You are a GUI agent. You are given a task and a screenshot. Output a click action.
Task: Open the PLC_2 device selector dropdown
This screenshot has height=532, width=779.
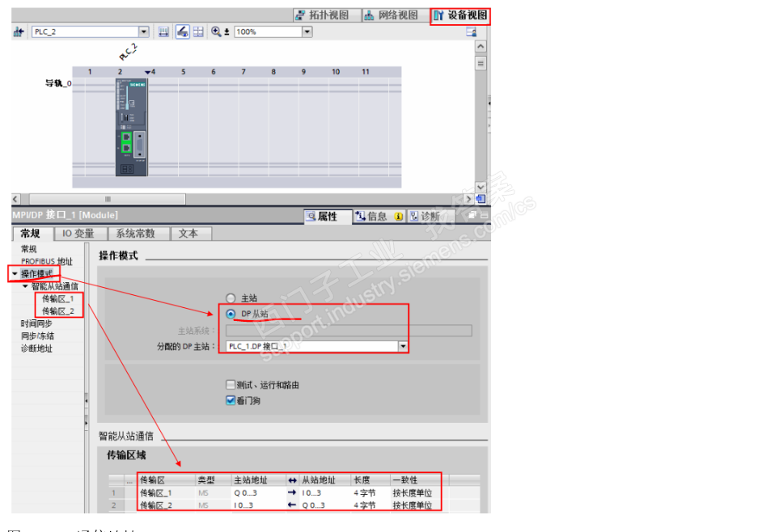tap(143, 32)
